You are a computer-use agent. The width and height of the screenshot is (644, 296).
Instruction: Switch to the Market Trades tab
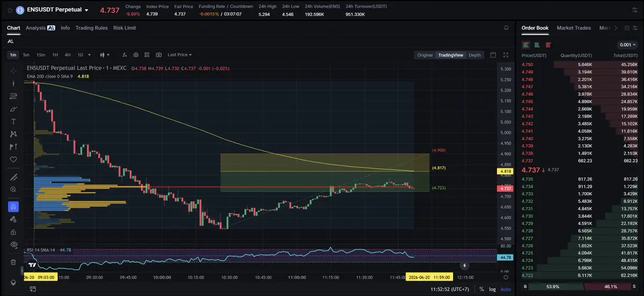coord(574,28)
